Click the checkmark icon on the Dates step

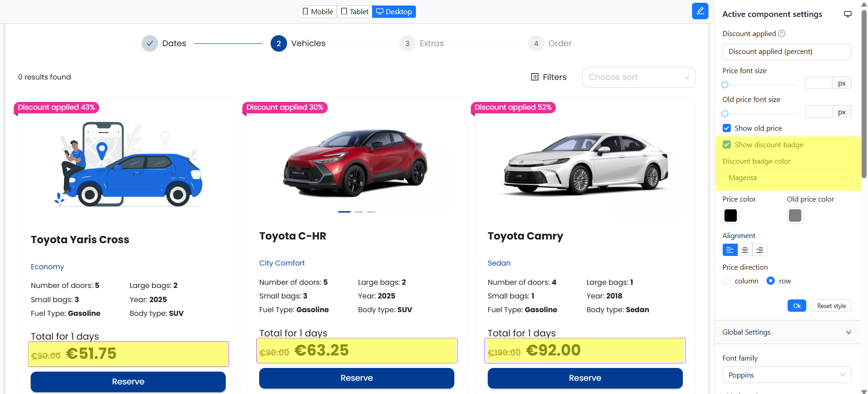(x=149, y=43)
